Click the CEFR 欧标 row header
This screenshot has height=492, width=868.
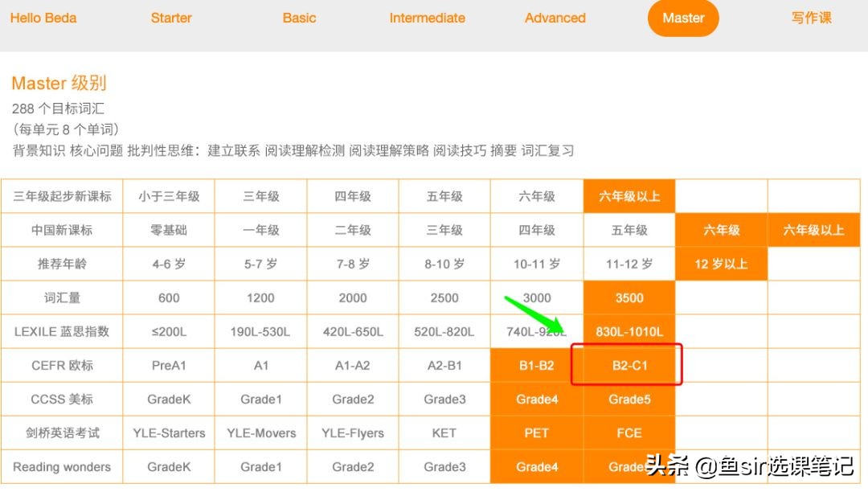click(62, 365)
